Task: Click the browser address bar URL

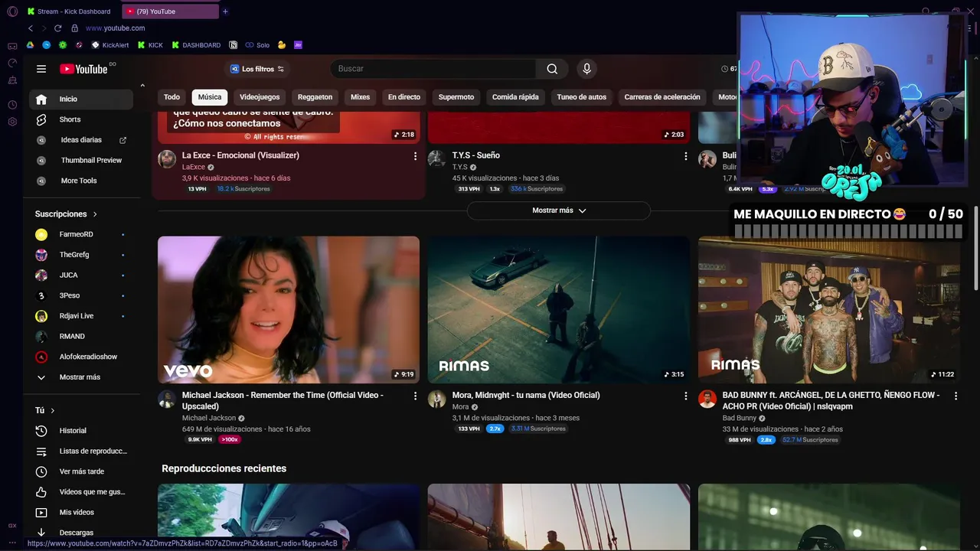Action: pos(115,28)
